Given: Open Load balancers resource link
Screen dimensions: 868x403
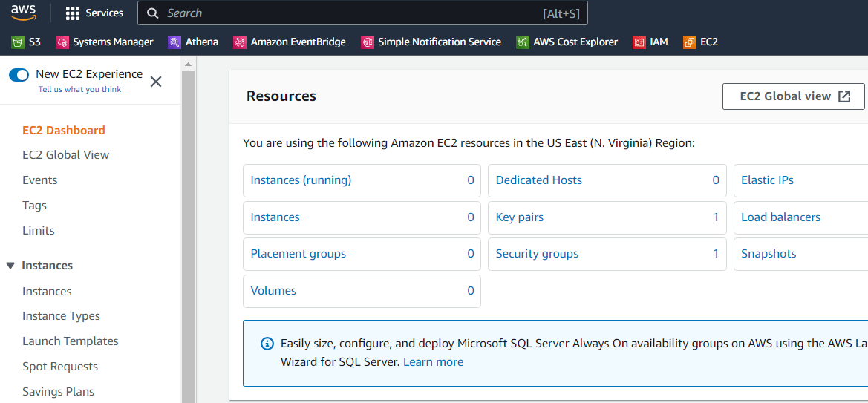Looking at the screenshot, I should (x=780, y=217).
